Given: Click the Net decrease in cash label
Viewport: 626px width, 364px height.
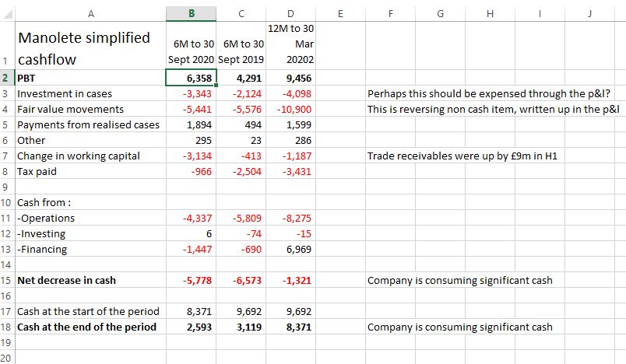Looking at the screenshot, I should pyautogui.click(x=66, y=280).
